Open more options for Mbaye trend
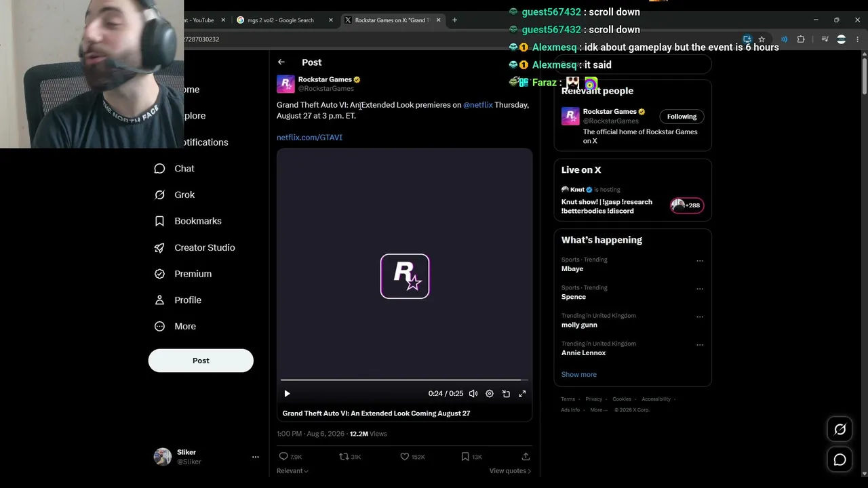 click(700, 261)
